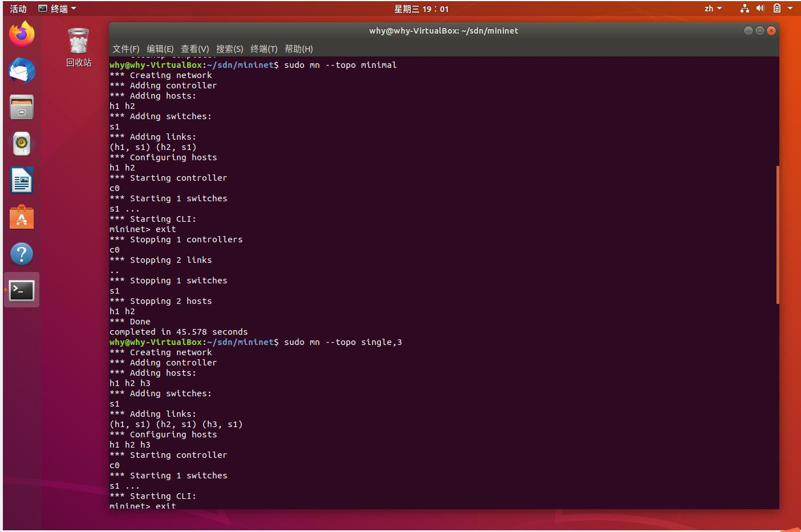Open the 终端 app menu in top bar
Image resolution: width=801 pixels, height=532 pixels.
57,9
